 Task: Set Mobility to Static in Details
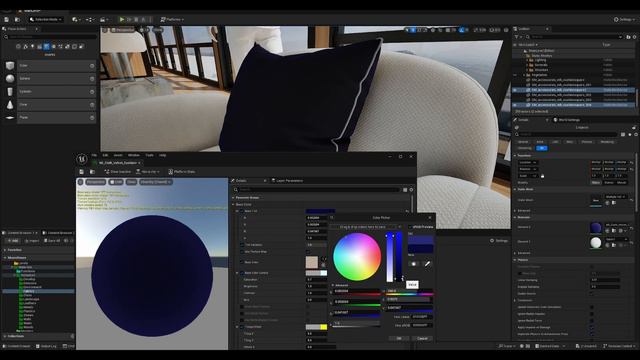point(596,182)
